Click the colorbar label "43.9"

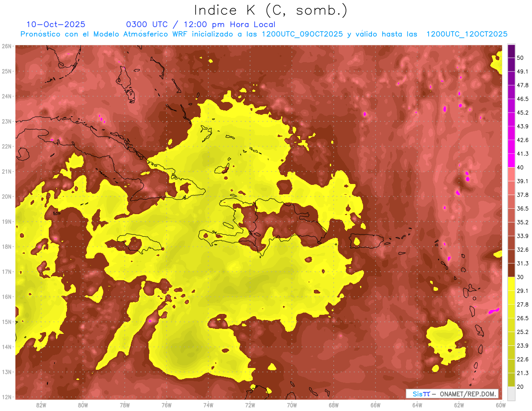[x=522, y=126]
